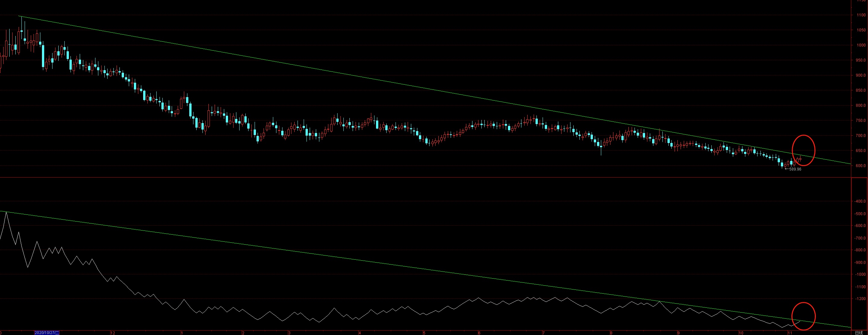
Task: Click the month 7 marker on time axis
Action: pyautogui.click(x=543, y=333)
